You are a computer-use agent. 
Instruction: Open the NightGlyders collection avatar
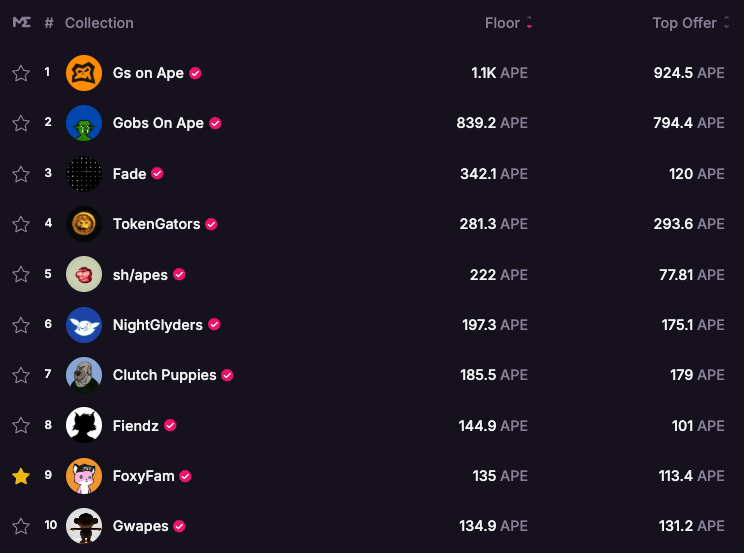(x=84, y=325)
